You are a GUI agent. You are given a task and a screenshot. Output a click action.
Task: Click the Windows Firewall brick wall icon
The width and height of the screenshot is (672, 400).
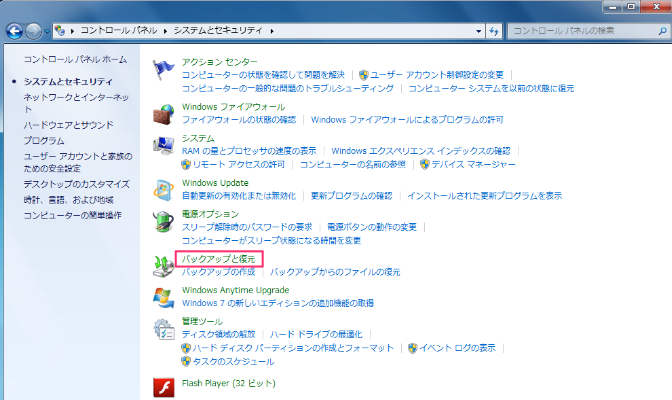[x=164, y=114]
